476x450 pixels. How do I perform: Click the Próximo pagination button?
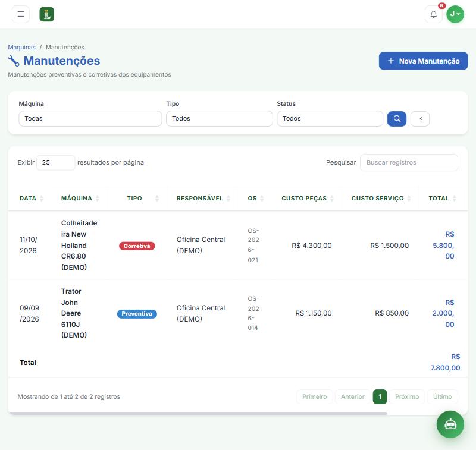[407, 396]
